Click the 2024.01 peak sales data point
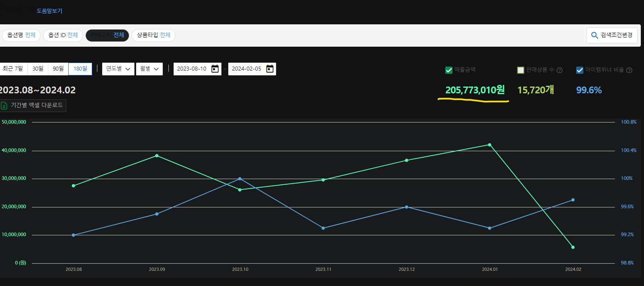This screenshot has width=644, height=286. (x=490, y=145)
